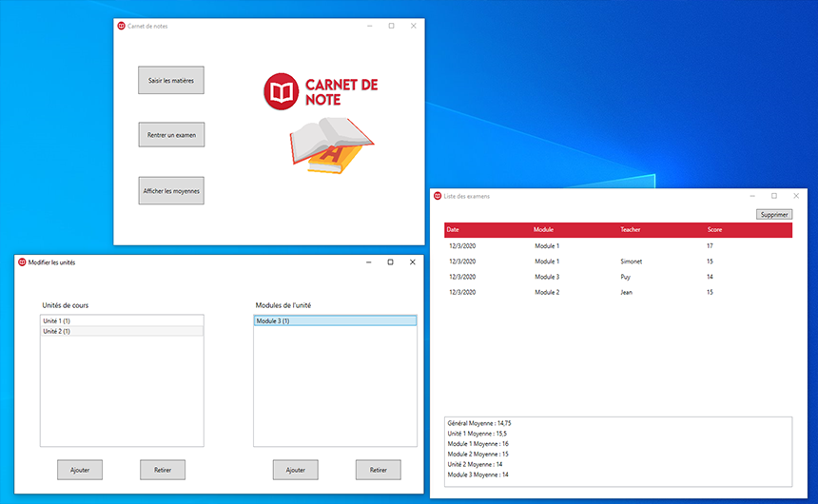818x504 pixels.
Task: Minimize the Modifier les unités window
Action: (367, 262)
